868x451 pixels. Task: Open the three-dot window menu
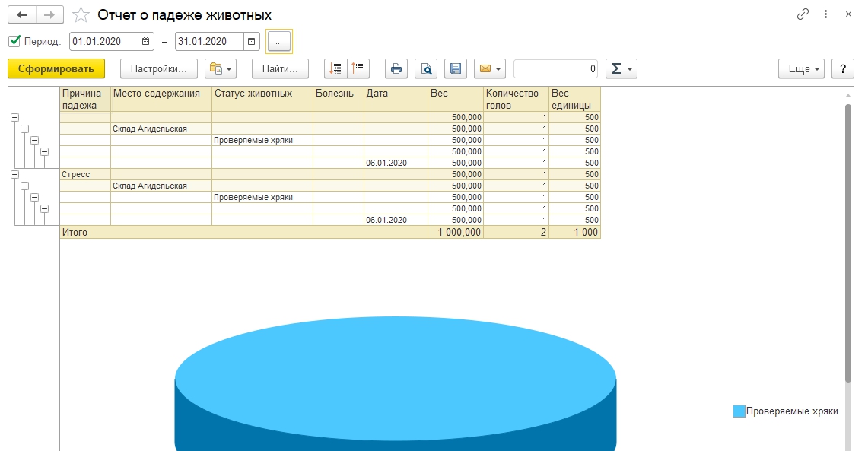tap(825, 14)
